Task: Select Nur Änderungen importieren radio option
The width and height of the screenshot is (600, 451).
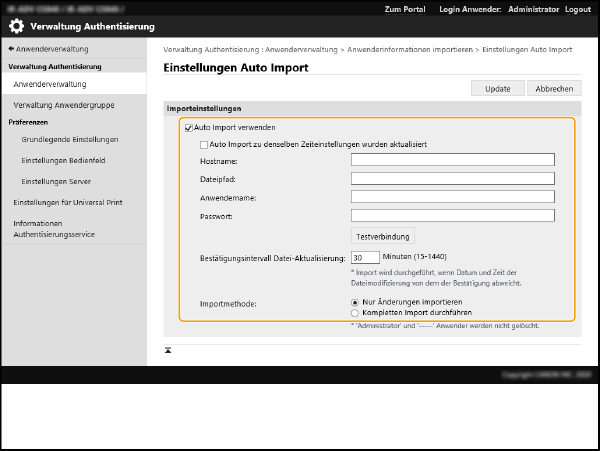Action: 355,302
